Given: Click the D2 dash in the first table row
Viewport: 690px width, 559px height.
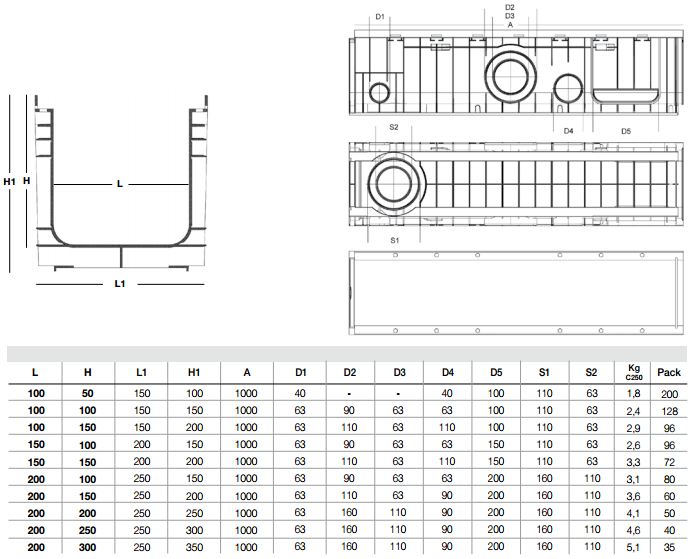Looking at the screenshot, I should 349,394.
